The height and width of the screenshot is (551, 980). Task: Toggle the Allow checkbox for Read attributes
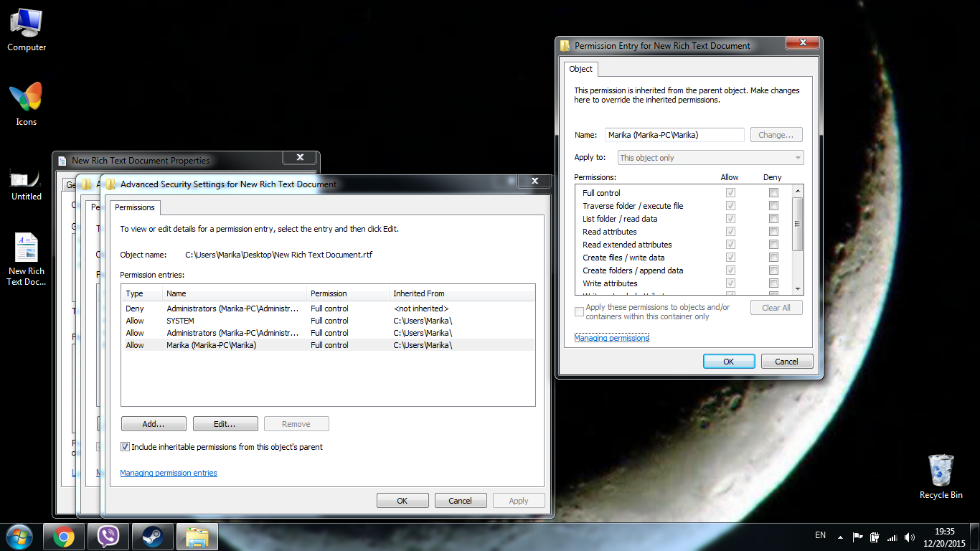point(730,232)
